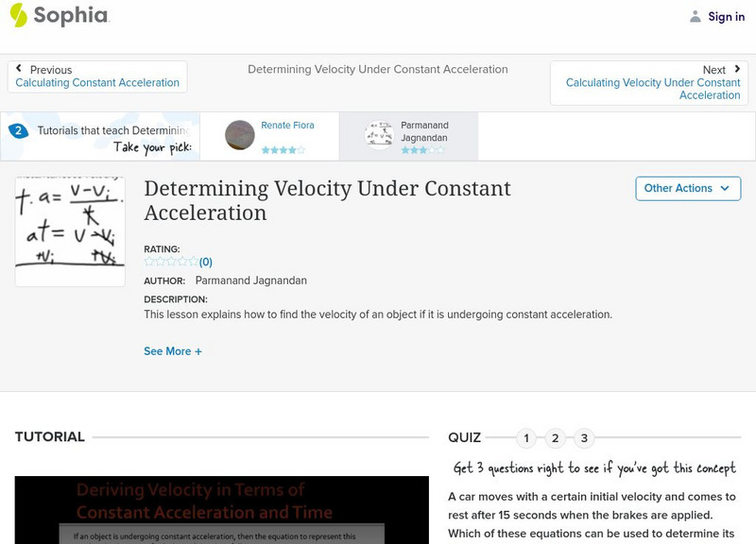Select quiz question 3 circle
Screen dimensions: 756x544
coord(584,438)
